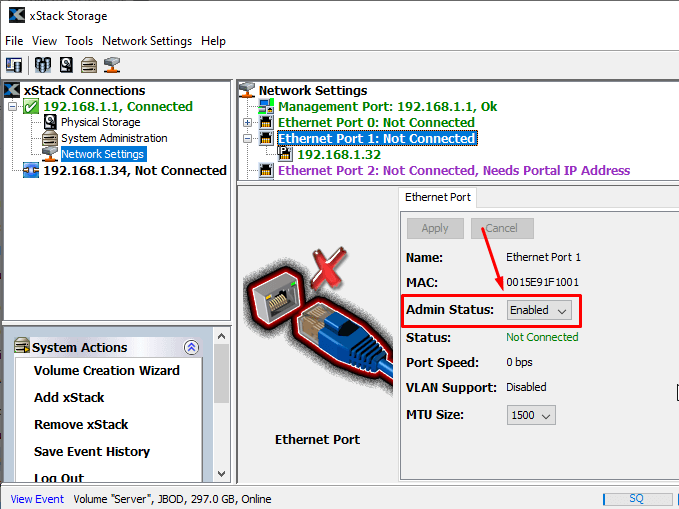Click the SQ progress indicator in status bar
Screen dimensions: 679x509
637,499
